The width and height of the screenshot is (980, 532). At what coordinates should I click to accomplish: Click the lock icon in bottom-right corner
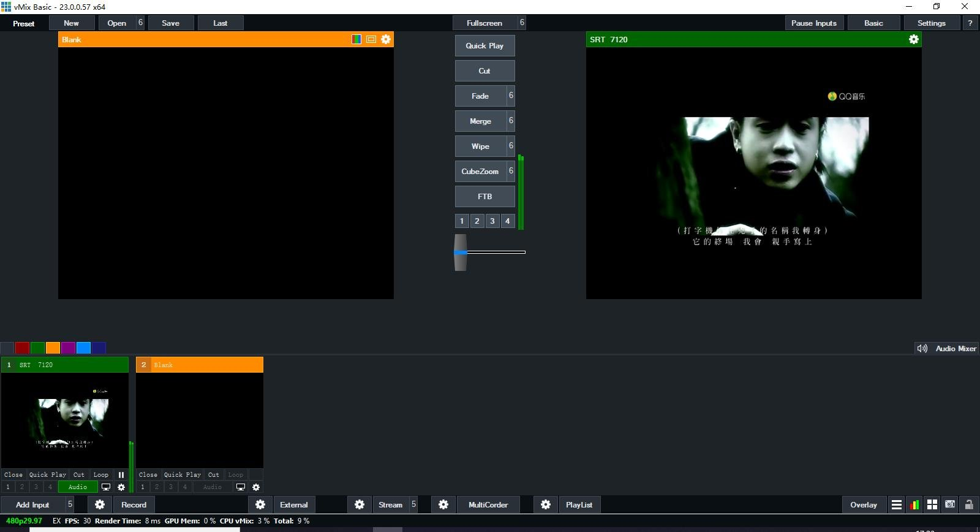pyautogui.click(x=969, y=504)
